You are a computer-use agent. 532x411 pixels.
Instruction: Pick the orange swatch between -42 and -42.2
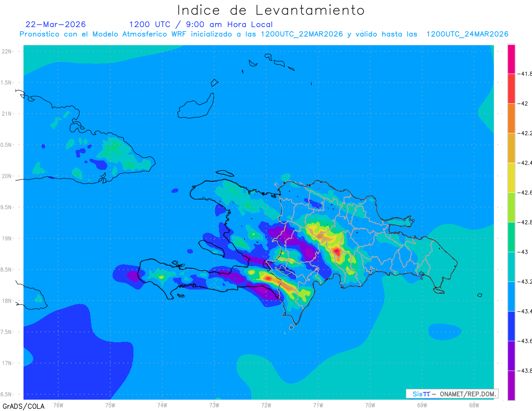pyautogui.click(x=511, y=118)
